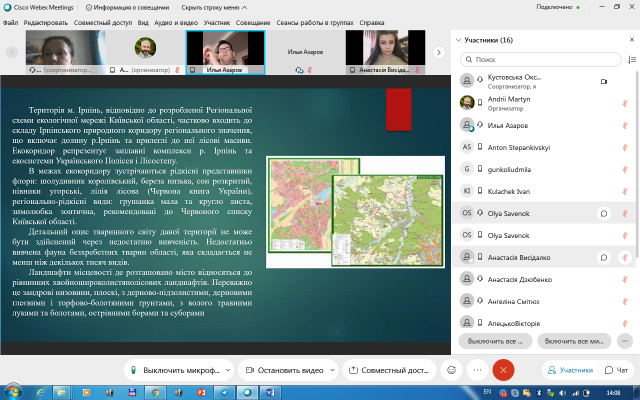Click the Поиск participant search field

click(540, 60)
